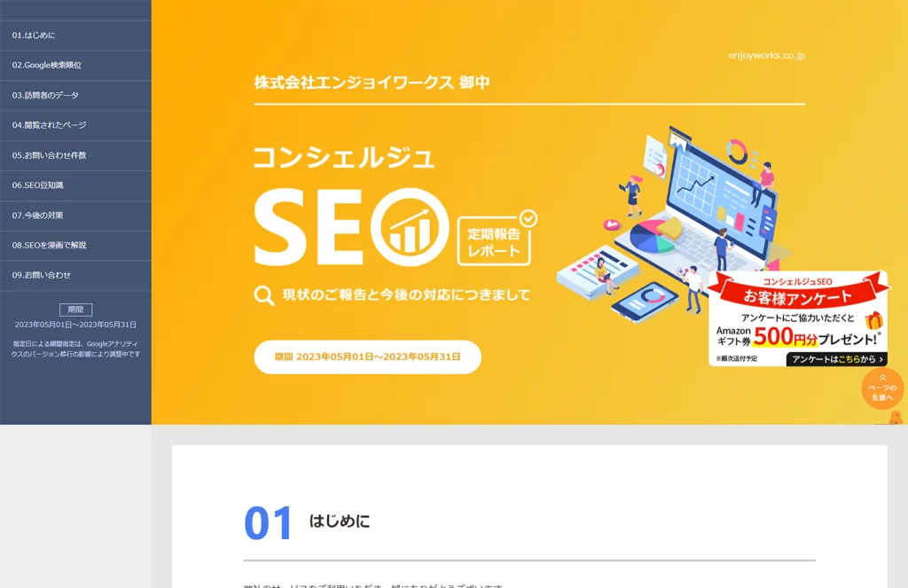Click the 期間 box in the sidebar
Image resolution: width=908 pixels, height=588 pixels.
(x=75, y=309)
